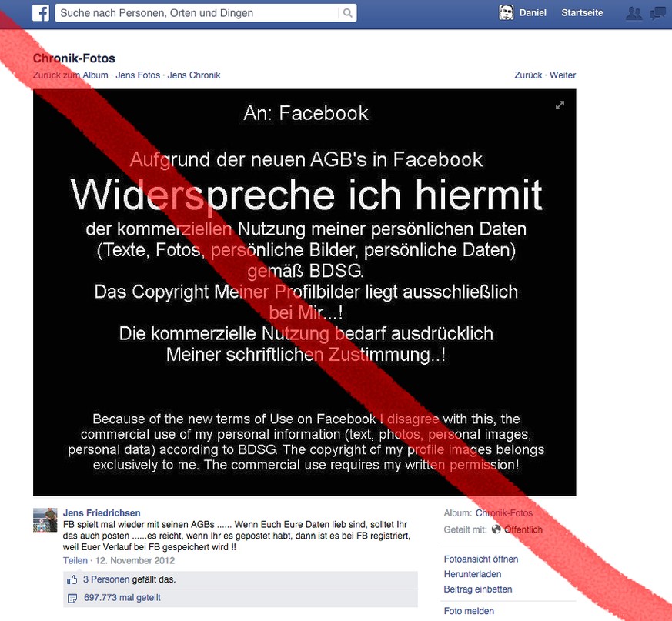Click the thumbs-up like icon
Viewport: 672px width, 621px height.
click(x=72, y=580)
